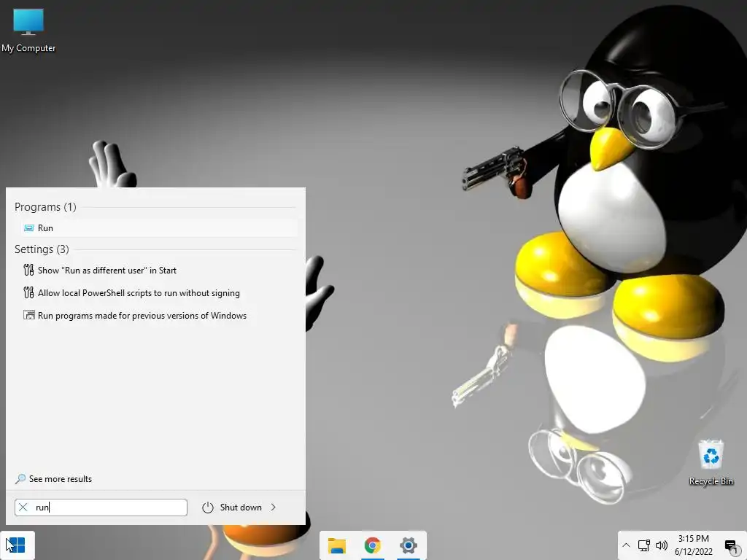Select the Recycle Bin desktop icon
The width and height of the screenshot is (747, 560).
pyautogui.click(x=711, y=463)
